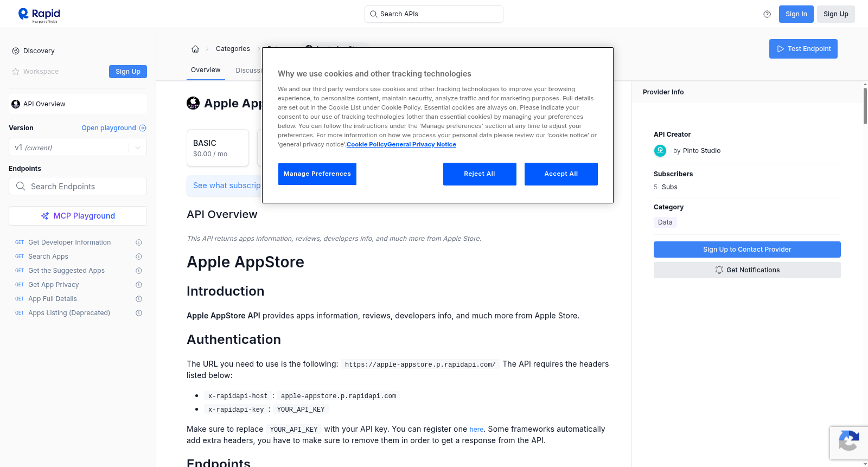Click the MCP Playground sparkle icon
This screenshot has width=868, height=467.
click(45, 216)
